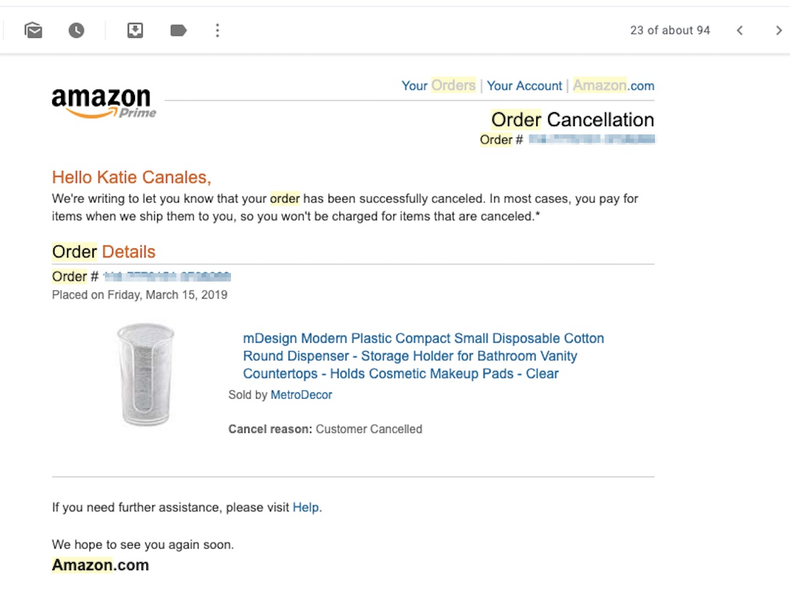Visit the MetroDecor seller link
The image size is (790, 593).
[301, 395]
